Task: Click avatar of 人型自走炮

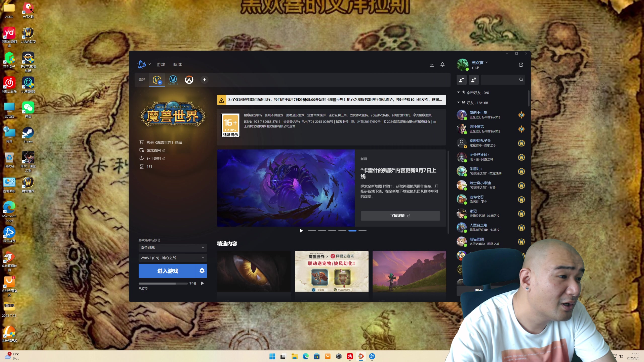Action: pos(462,228)
